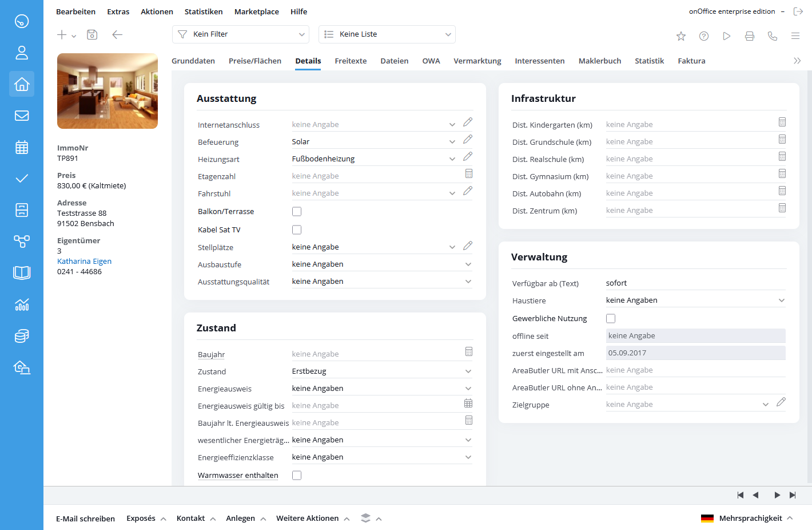Open the Bearbeiten menu
Viewport: 812px width, 530px height.
75,11
